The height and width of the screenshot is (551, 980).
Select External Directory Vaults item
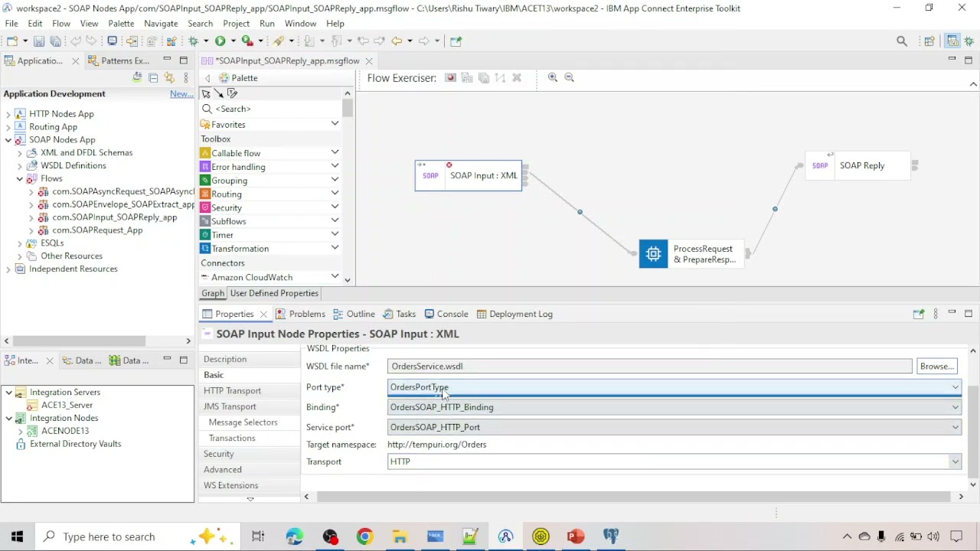click(75, 444)
